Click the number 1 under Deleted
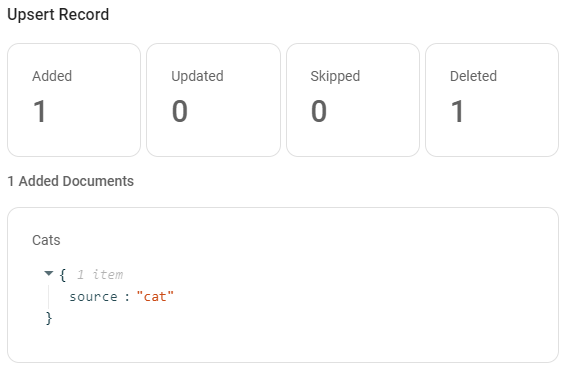Viewport: 567px width, 372px height. pyautogui.click(x=457, y=111)
